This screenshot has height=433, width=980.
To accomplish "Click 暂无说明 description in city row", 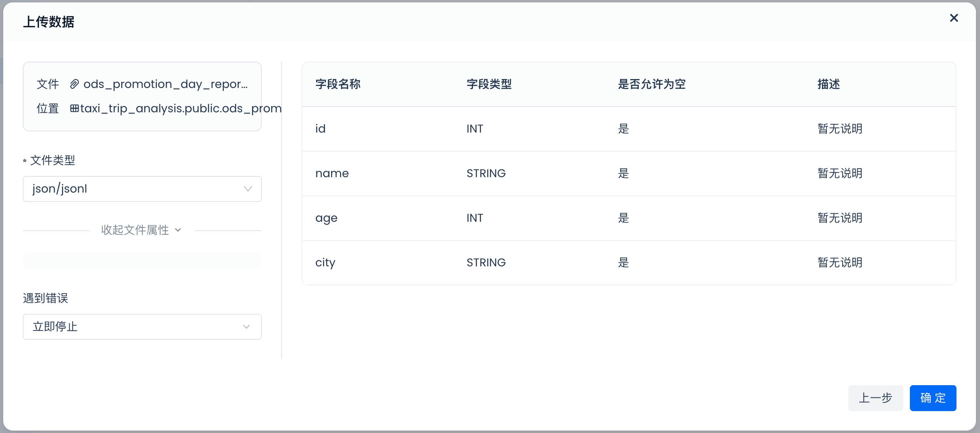I will 840,263.
